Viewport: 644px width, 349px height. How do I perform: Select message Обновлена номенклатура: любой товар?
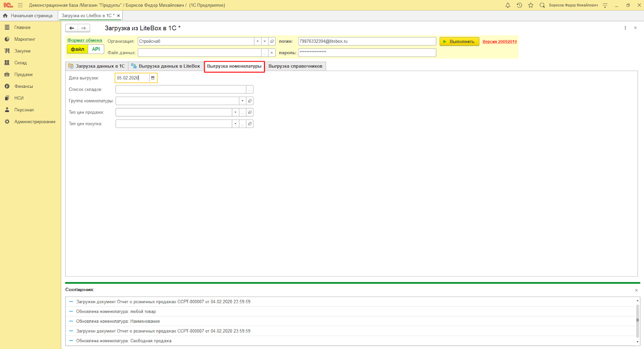point(350,312)
